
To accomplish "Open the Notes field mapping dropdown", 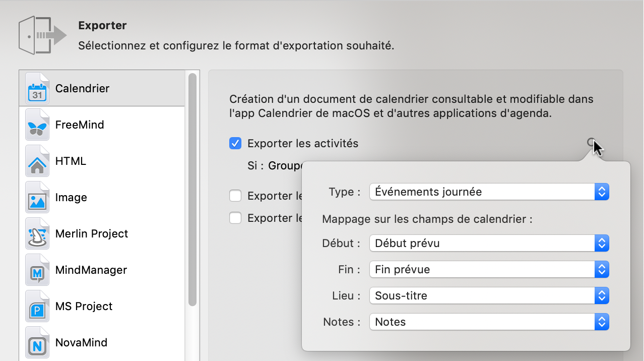I will point(602,322).
